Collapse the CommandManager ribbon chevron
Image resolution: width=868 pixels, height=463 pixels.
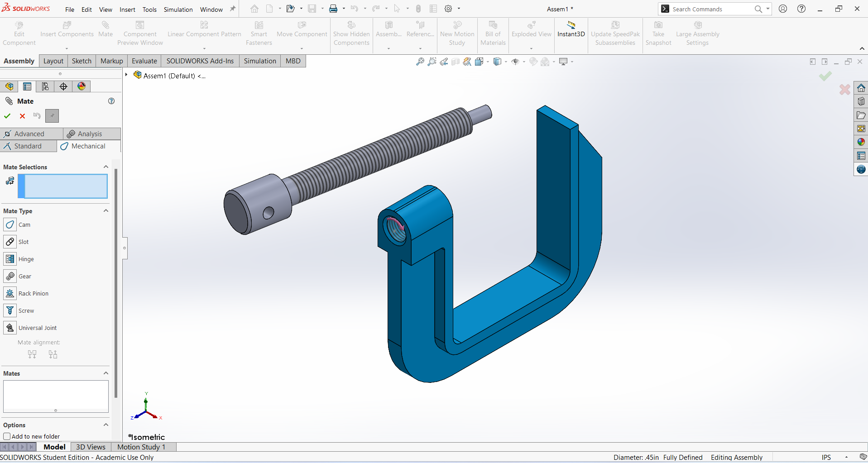point(862,48)
